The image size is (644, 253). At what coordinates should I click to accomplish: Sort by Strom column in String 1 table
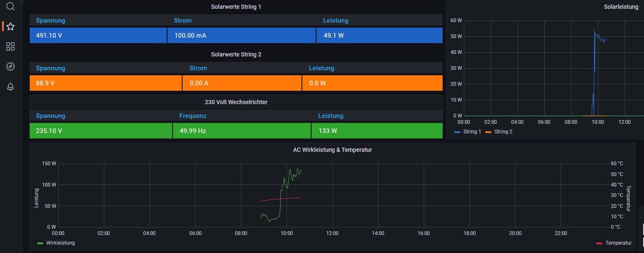click(183, 20)
